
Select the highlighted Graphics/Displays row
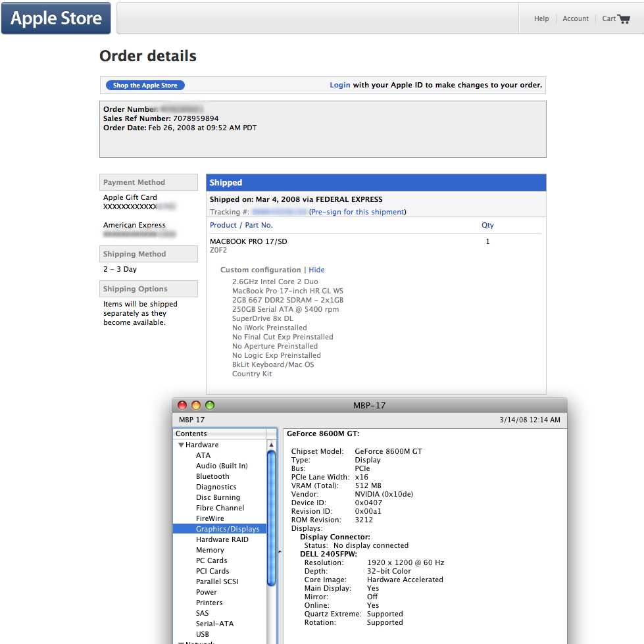click(x=220, y=529)
